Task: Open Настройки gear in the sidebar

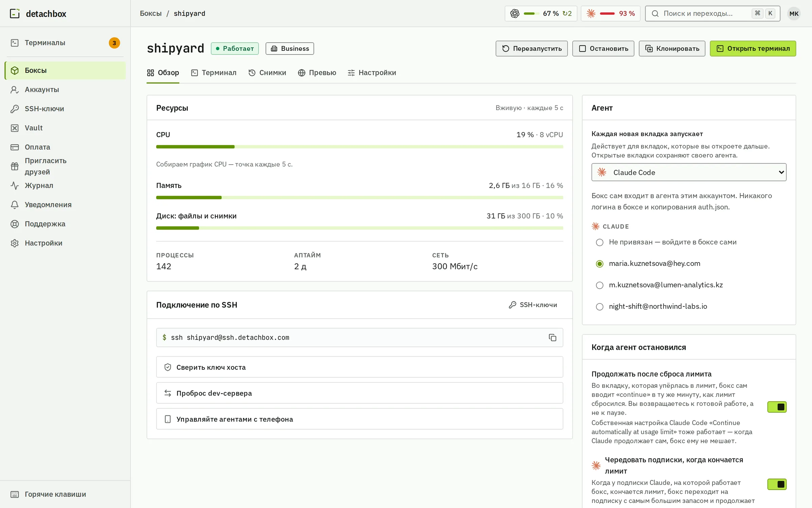Action: point(65,243)
